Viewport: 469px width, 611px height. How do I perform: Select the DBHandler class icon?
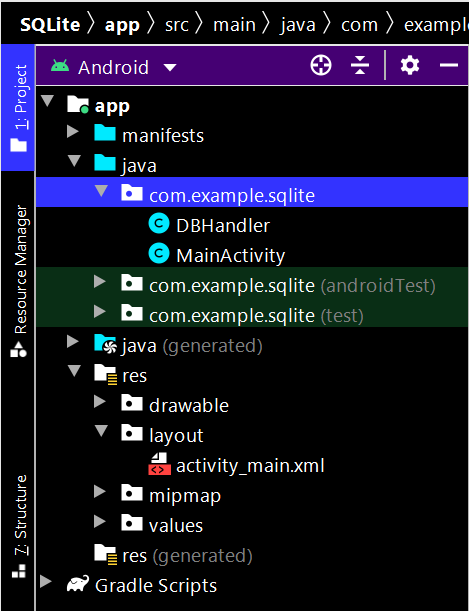(159, 224)
